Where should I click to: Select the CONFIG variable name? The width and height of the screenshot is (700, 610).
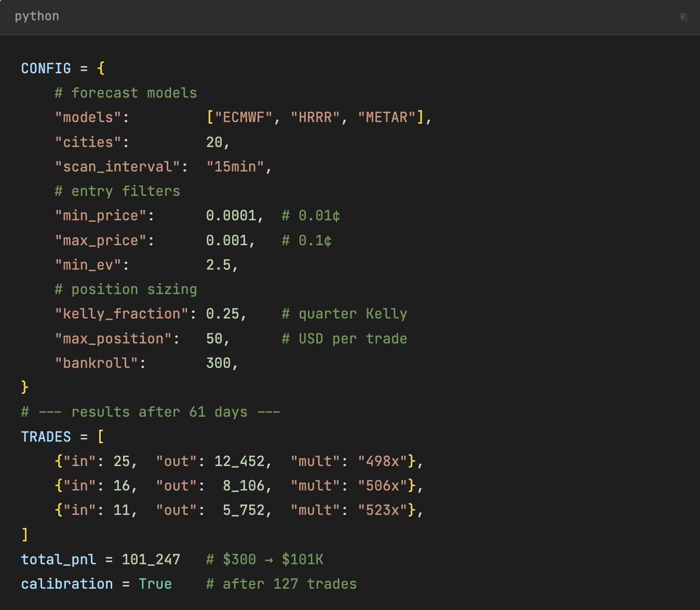[x=45, y=68]
